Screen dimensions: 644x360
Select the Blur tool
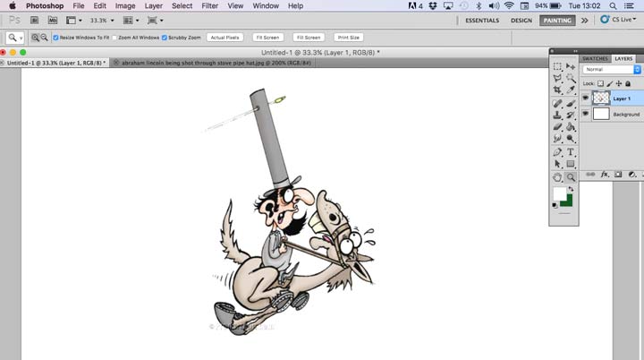tap(557, 139)
